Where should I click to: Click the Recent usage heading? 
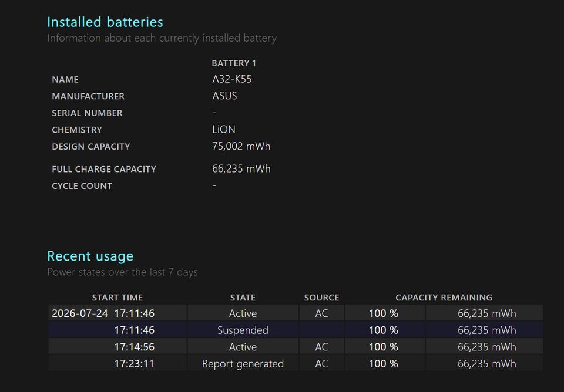[90, 256]
